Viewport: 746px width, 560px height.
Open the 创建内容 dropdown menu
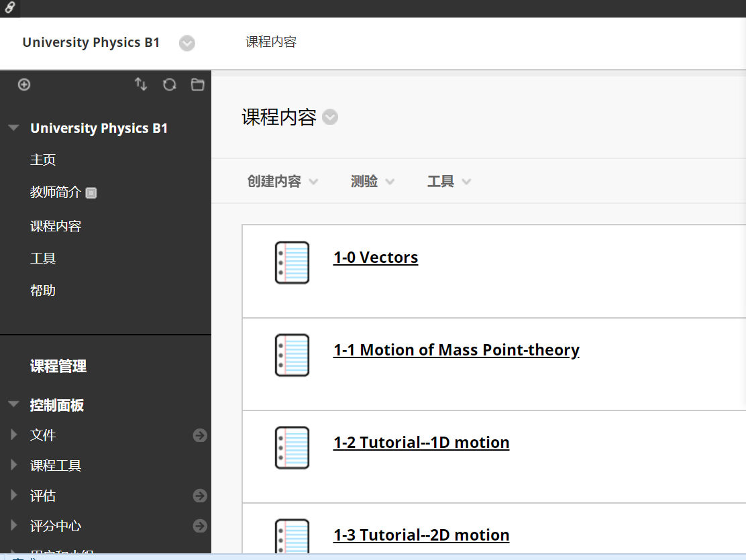click(x=282, y=182)
